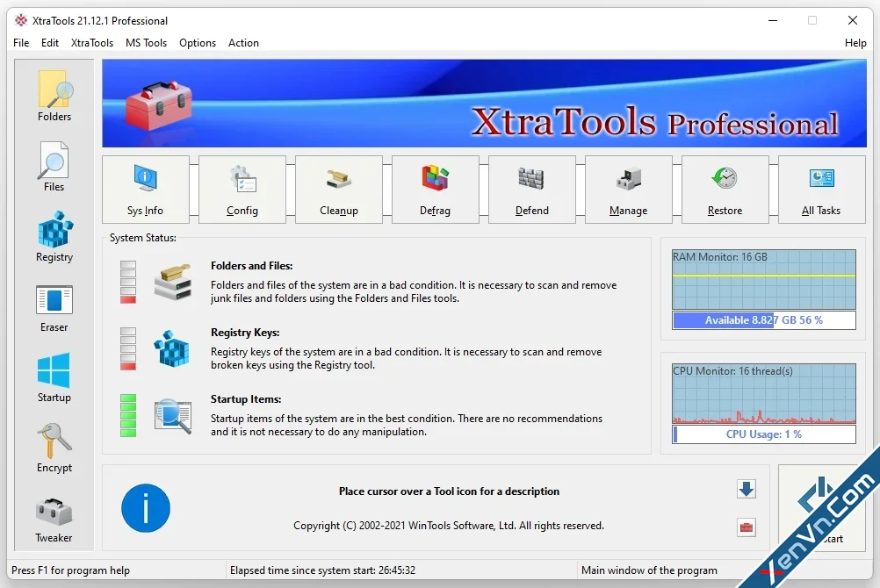
Task: Click the CPU Monitor graph
Action: (x=764, y=393)
